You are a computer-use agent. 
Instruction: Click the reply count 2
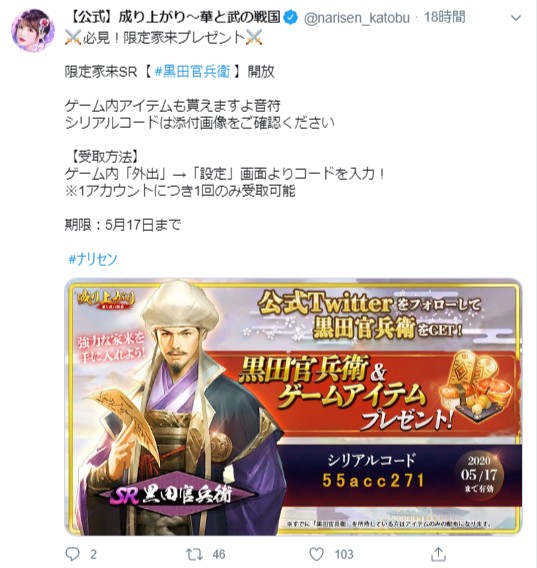(x=93, y=554)
